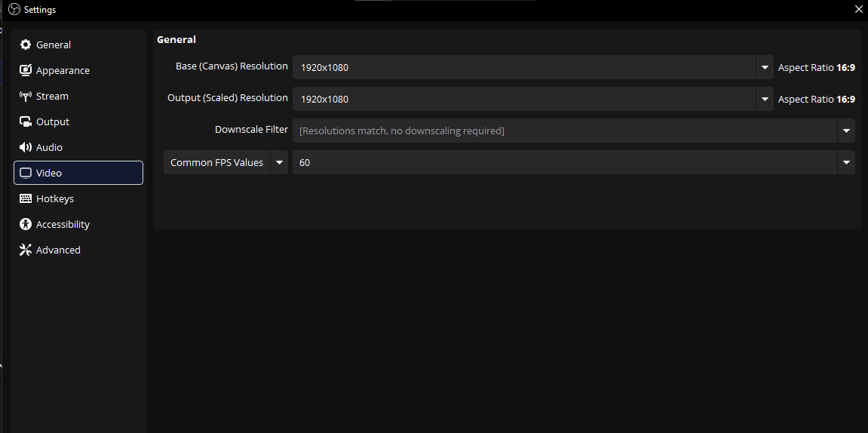The height and width of the screenshot is (433, 868).
Task: Open the Downscale Filter dropdown arrow
Action: point(846,131)
